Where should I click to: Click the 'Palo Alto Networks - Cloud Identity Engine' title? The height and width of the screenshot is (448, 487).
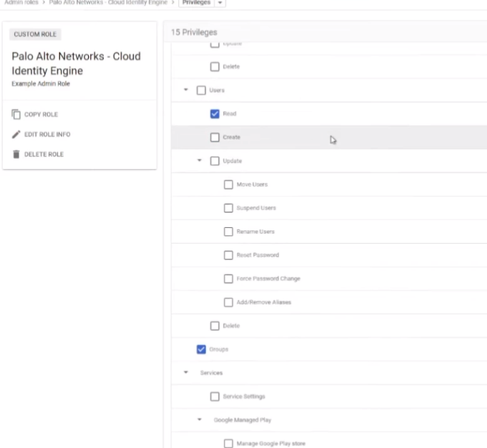(x=76, y=63)
